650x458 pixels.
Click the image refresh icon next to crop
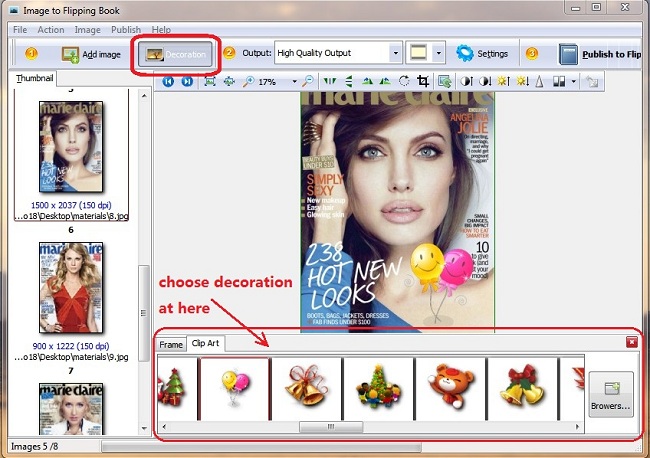tap(445, 81)
